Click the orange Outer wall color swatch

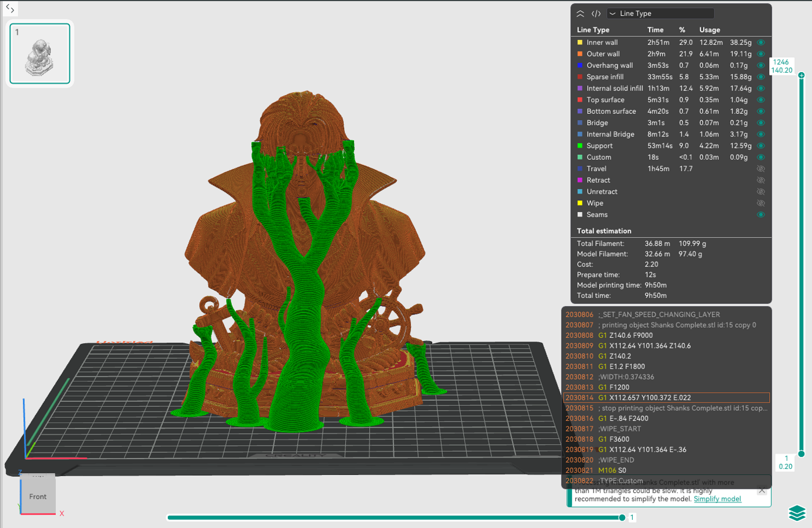[x=580, y=54]
